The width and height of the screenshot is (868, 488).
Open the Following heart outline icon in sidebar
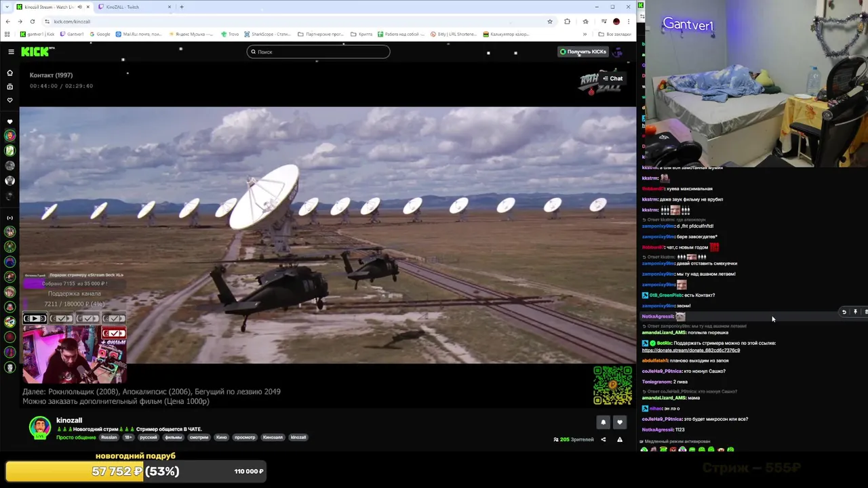point(9,100)
